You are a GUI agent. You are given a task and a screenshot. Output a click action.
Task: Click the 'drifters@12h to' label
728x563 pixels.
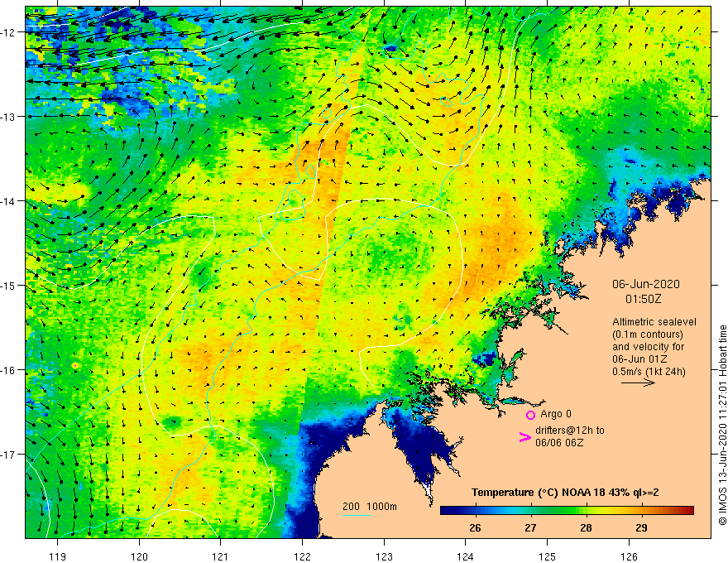click(x=570, y=431)
